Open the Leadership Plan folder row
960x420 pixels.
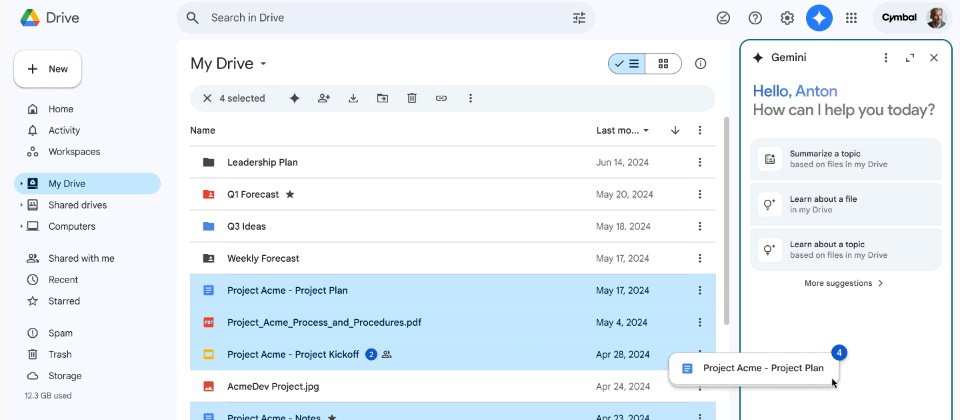point(452,162)
